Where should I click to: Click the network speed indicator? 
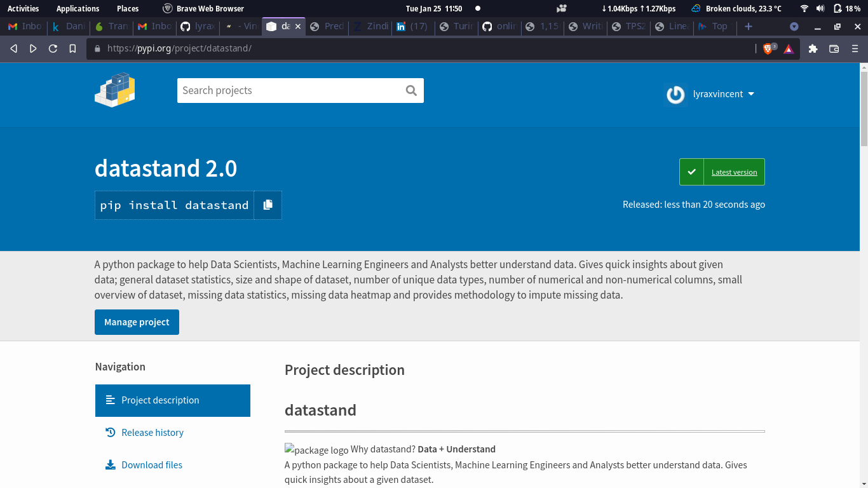639,8
